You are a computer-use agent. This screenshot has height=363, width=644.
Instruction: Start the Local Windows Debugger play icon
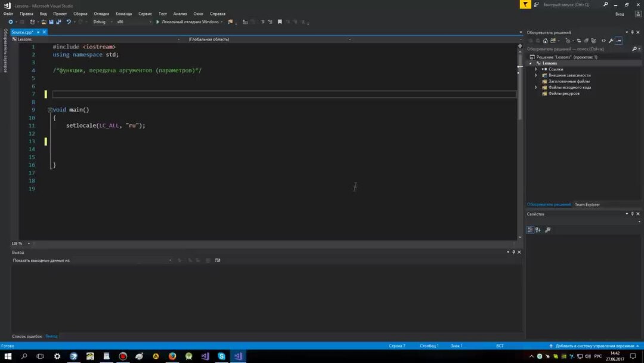tap(157, 21)
